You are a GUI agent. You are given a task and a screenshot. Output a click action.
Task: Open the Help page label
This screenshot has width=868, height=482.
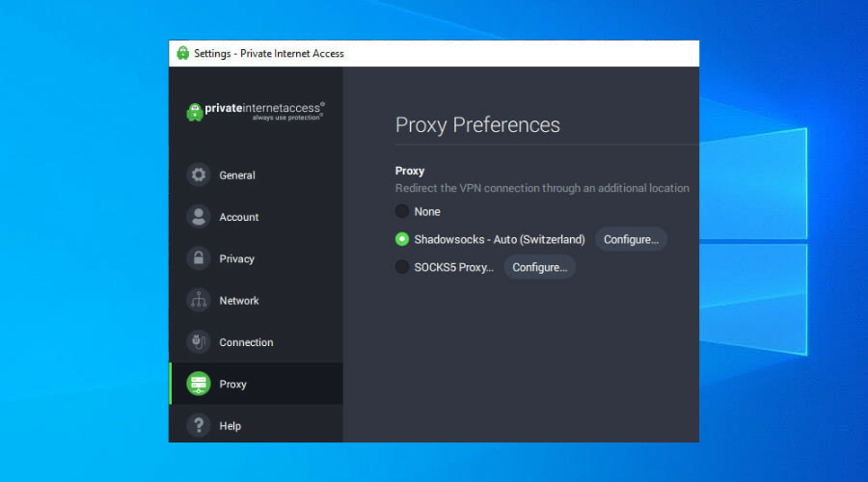point(230,426)
